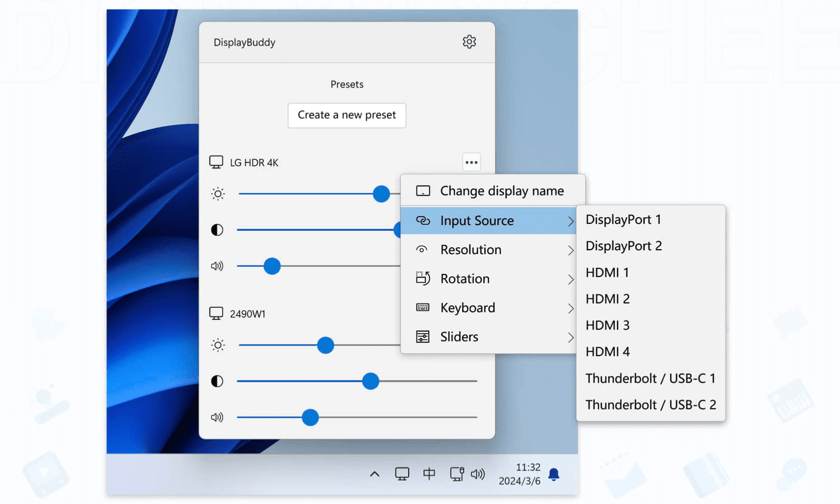The image size is (840, 504).
Task: Select HDMI 2 as input source
Action: (x=607, y=298)
